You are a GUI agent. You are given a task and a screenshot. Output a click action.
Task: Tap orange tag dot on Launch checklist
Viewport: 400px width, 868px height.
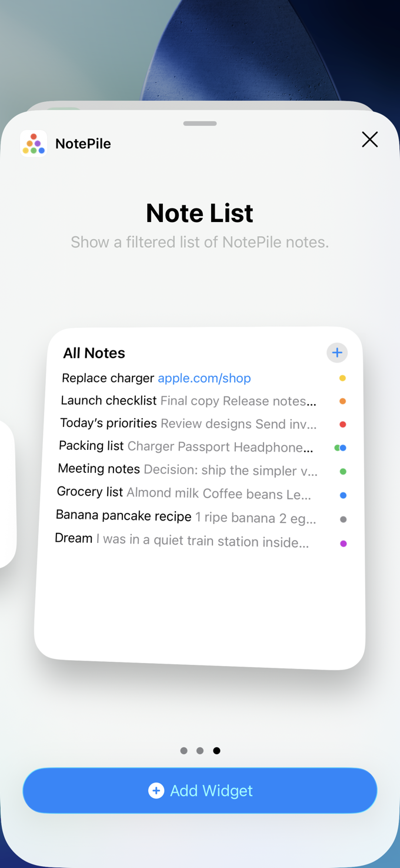[342, 401]
